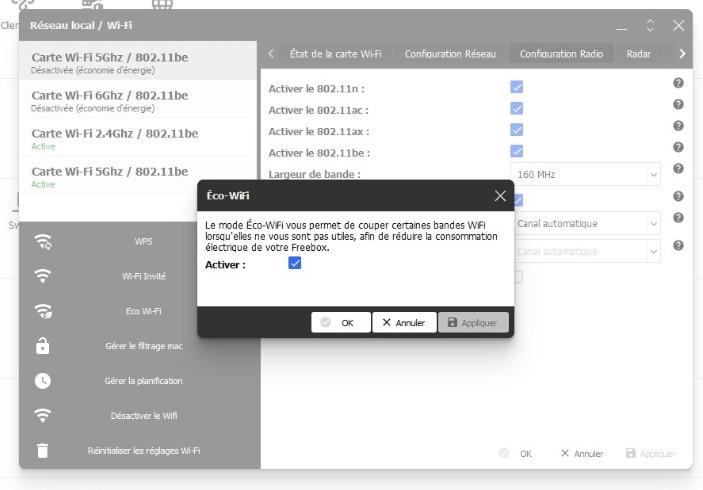This screenshot has width=703, height=490.
Task: Select Carte Wi-Fi 2.4Ghz / 802.11be card
Action: [x=138, y=139]
